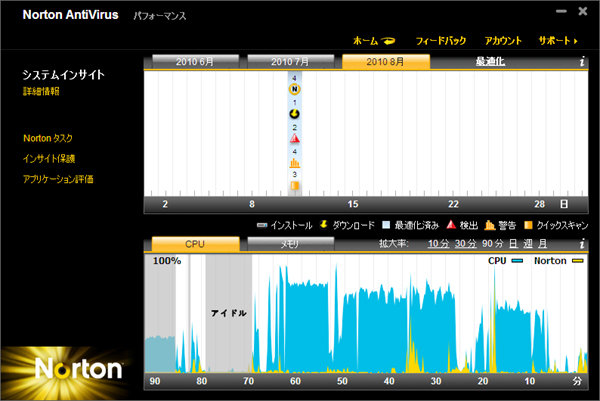The image size is (600, 401).
Task: Open info icon beside zoom-level links
Action: [x=582, y=243]
